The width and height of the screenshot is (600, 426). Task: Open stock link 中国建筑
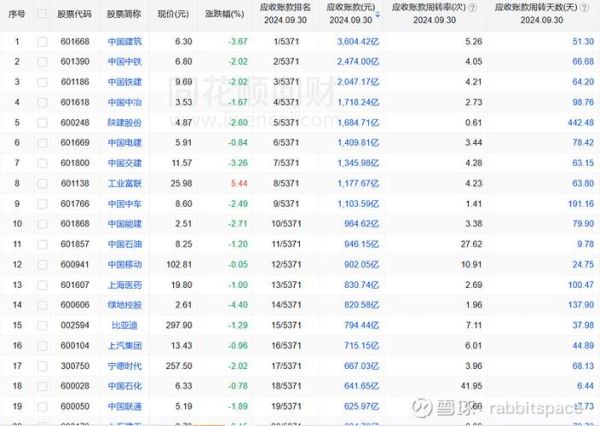125,41
